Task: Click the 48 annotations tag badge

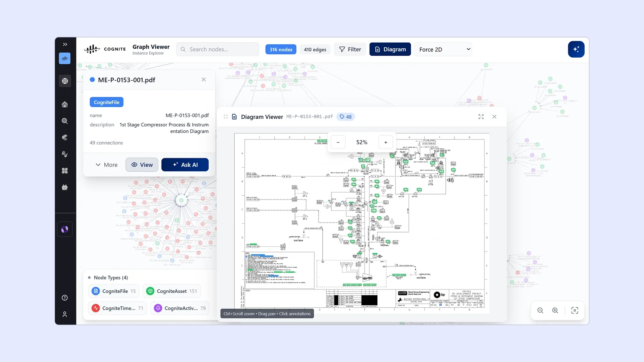Action: tap(345, 117)
